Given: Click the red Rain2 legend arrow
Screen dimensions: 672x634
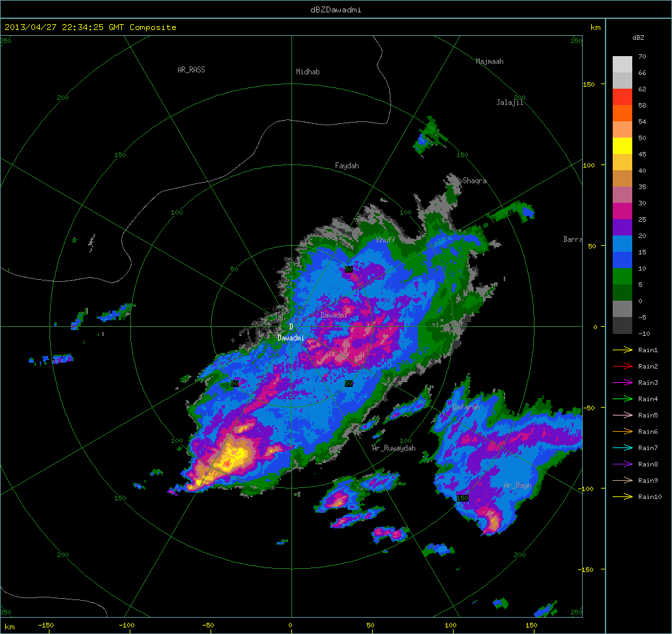Looking at the screenshot, I should tap(622, 367).
